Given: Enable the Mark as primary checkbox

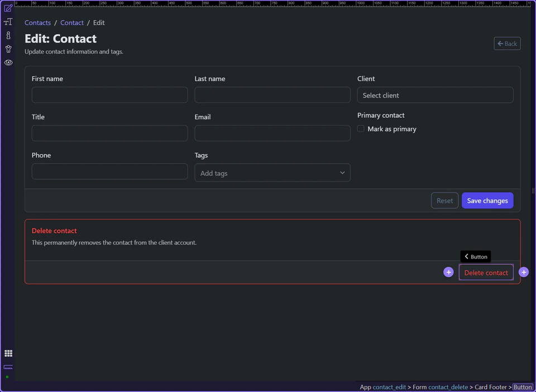Looking at the screenshot, I should coord(361,128).
